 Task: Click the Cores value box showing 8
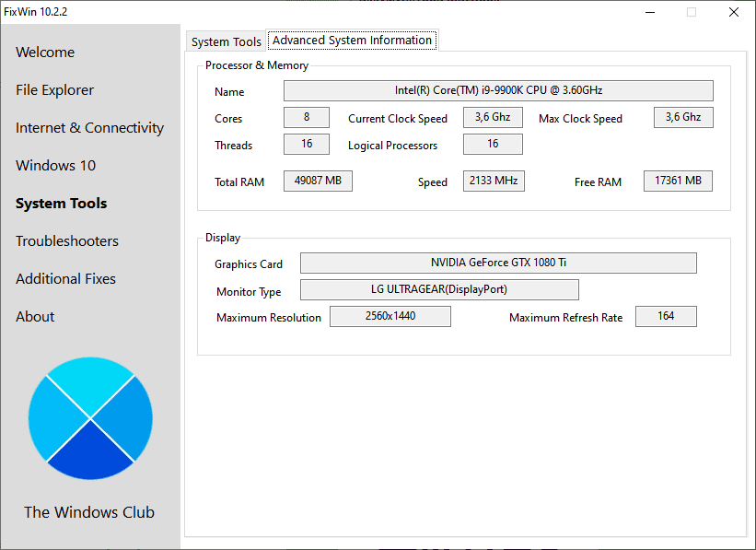(x=307, y=117)
